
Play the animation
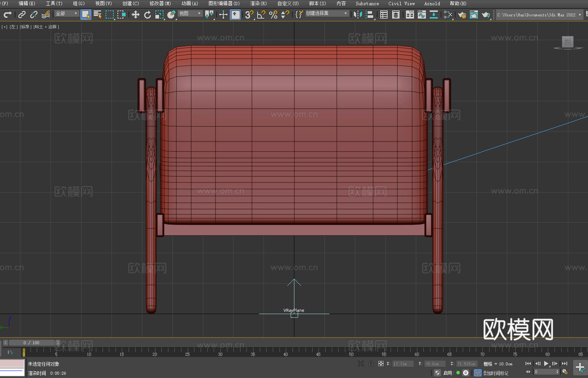[546, 364]
